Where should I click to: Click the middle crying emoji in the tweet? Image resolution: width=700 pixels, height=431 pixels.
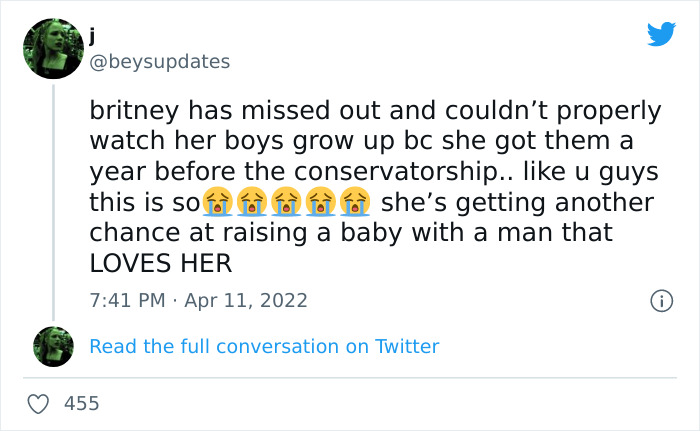[286, 201]
